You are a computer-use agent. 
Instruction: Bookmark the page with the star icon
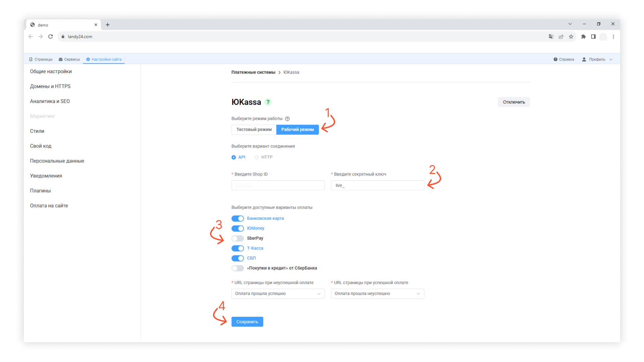pos(571,37)
